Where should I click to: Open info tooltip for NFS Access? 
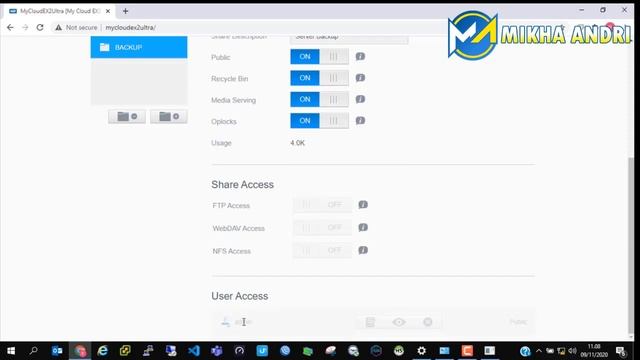[363, 250]
